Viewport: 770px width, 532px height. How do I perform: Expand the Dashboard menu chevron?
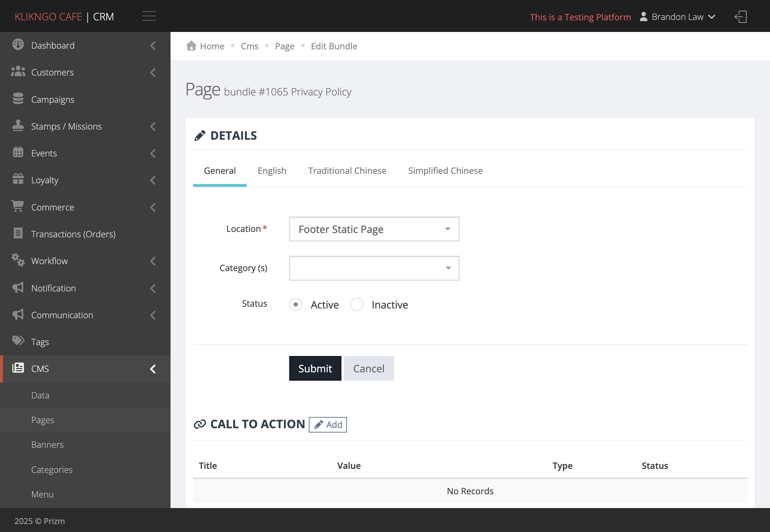(x=153, y=45)
